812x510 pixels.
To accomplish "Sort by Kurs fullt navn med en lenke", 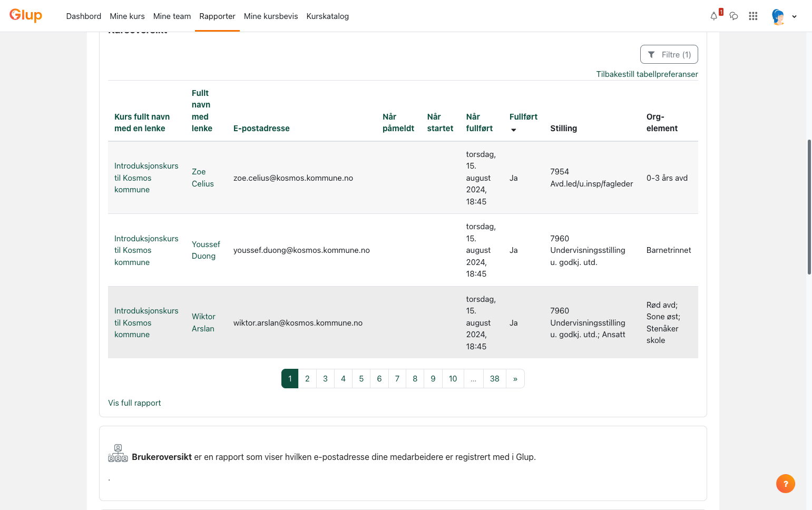I will (142, 123).
